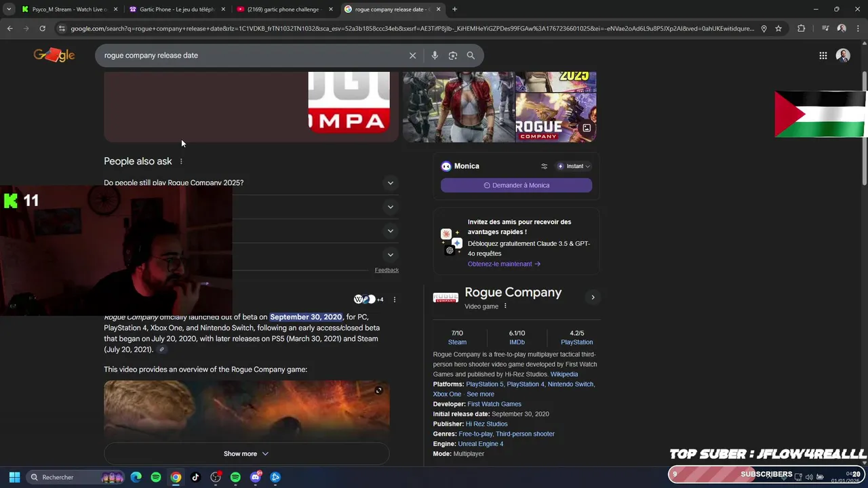Expand Rogue Company knowledge panel arrow
This screenshot has width=868, height=488.
tap(593, 298)
